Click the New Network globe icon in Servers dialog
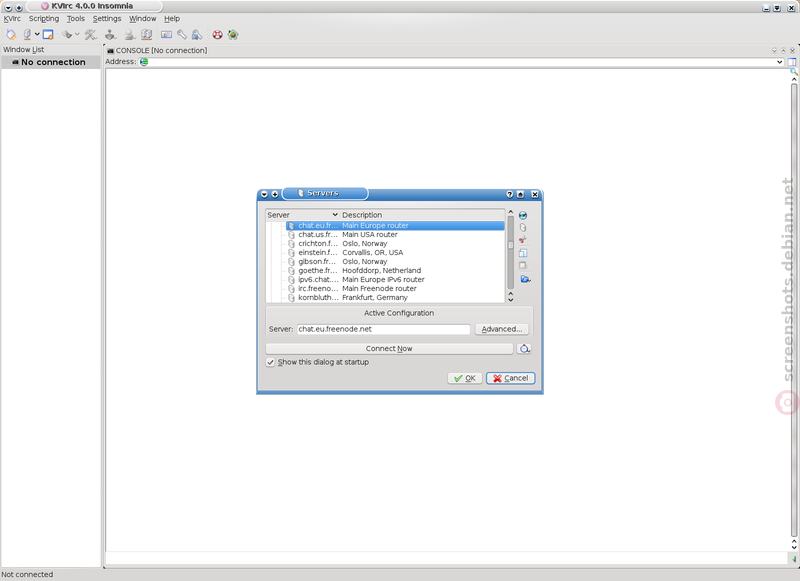 coord(523,216)
